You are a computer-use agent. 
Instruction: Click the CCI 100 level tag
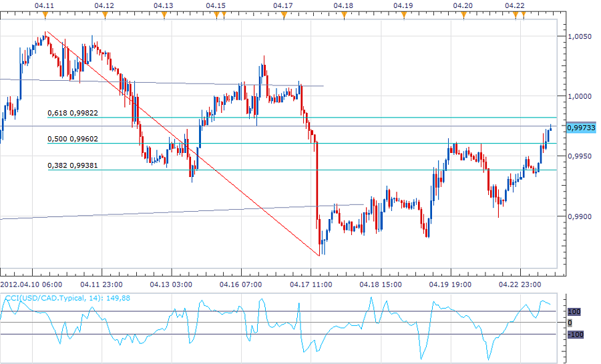tap(574, 312)
